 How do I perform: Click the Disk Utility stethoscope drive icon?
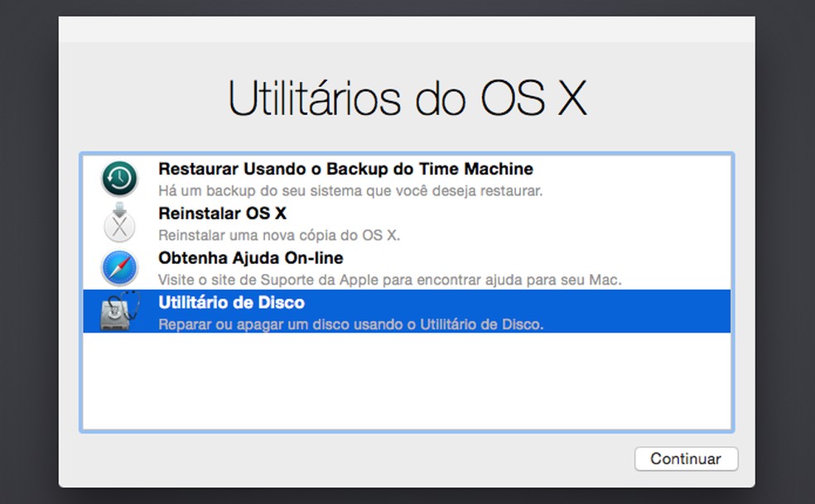point(119,312)
